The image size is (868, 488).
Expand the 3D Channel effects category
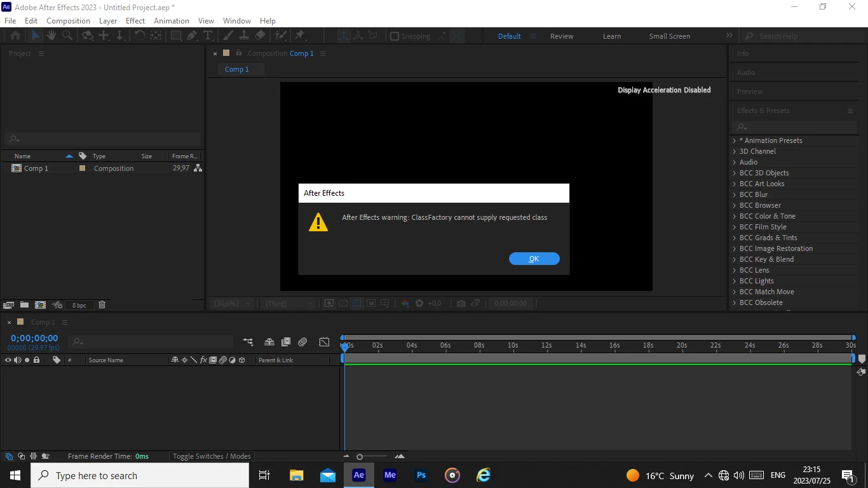pos(735,151)
